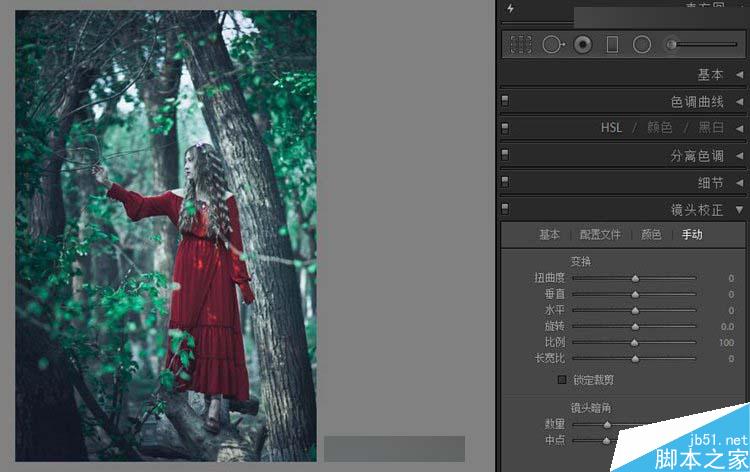Toggle the 色调曲线 panel switch
750x472 pixels.
pyautogui.click(x=505, y=101)
